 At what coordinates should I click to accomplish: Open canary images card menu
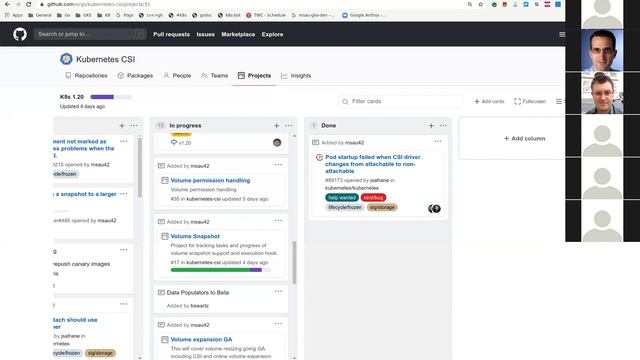[x=124, y=250]
